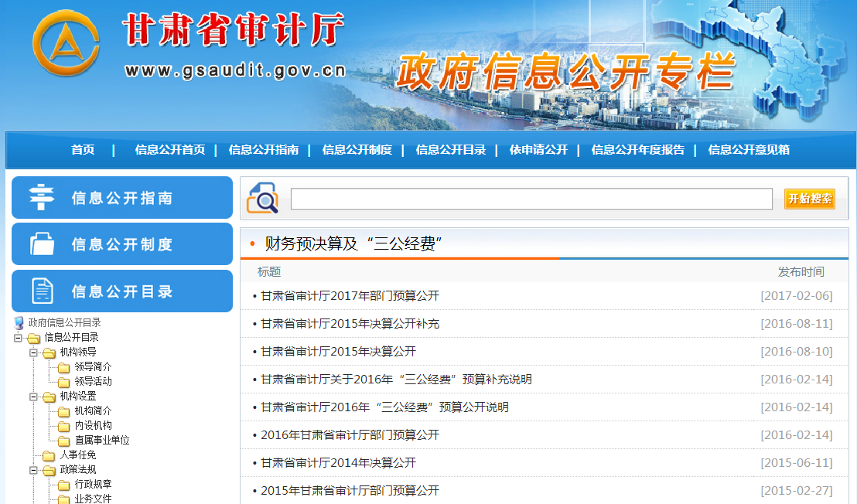The image size is (857, 504).
Task: Click the folder icon next to 人事任免
Action: [x=49, y=455]
